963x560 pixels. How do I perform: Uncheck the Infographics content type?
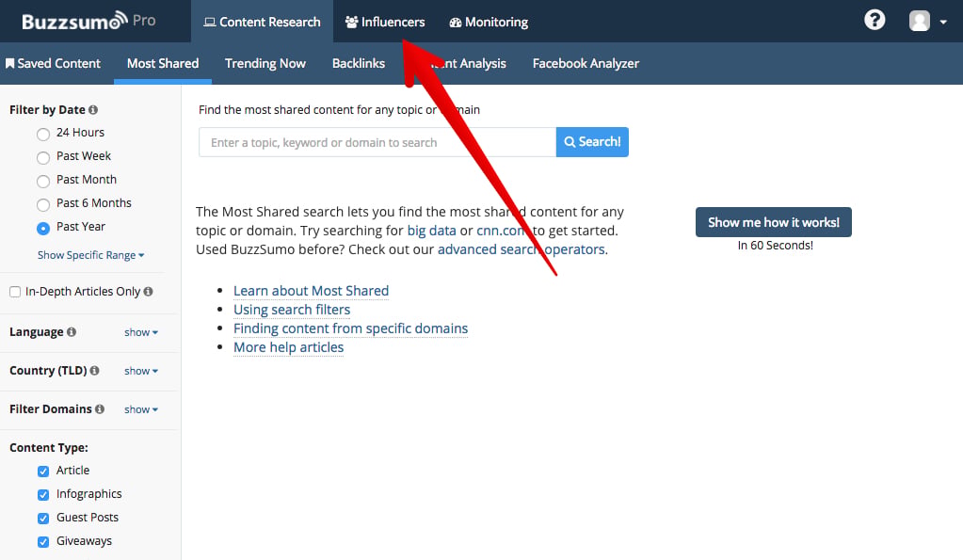point(43,495)
